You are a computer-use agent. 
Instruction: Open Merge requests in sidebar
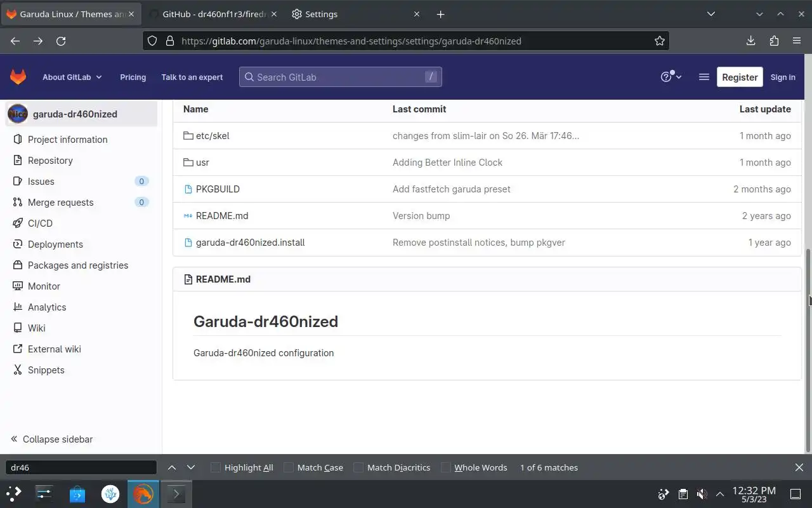(81, 203)
